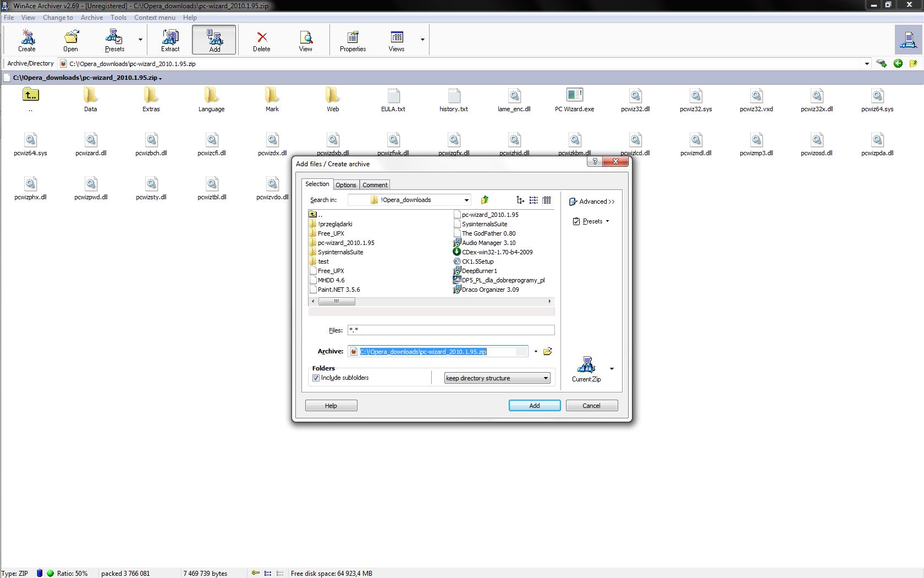
Task: Click the Add button in dialog
Action: 535,406
